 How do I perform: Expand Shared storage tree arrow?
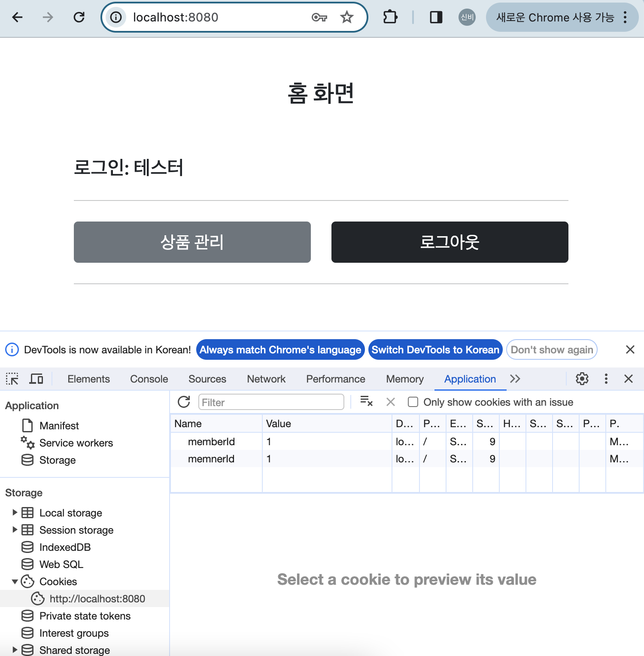(15, 650)
